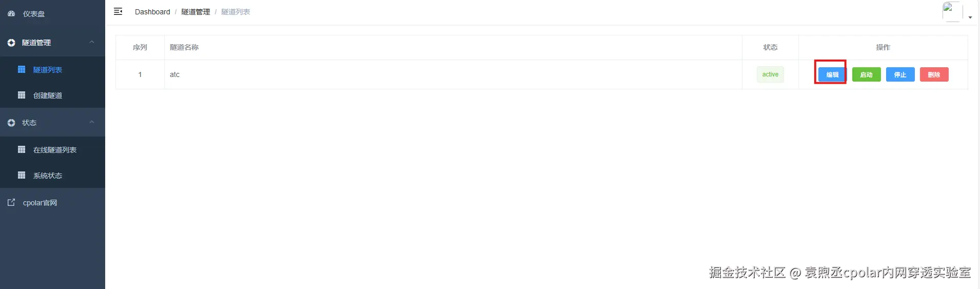Click the green 启动 button for atc
The height and width of the screenshot is (289, 980).
point(866,74)
